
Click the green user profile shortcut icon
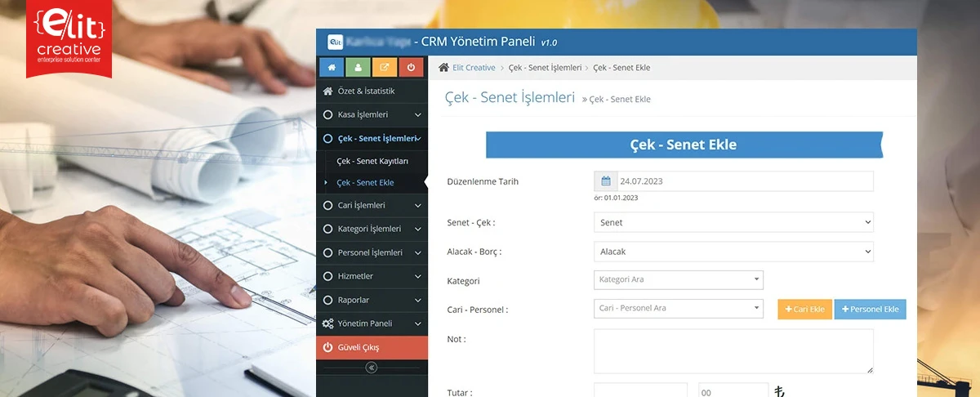pos(358,68)
